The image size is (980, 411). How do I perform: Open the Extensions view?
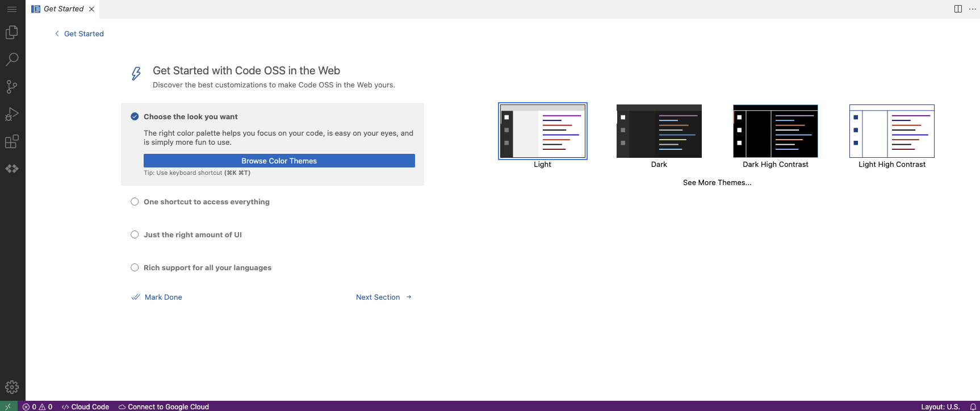pos(12,141)
